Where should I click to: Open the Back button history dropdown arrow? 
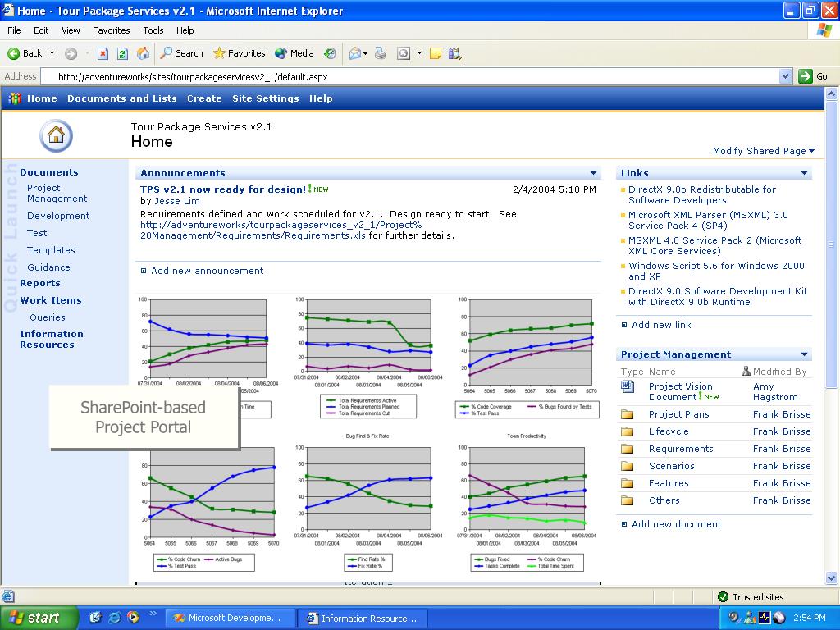pyautogui.click(x=52, y=53)
